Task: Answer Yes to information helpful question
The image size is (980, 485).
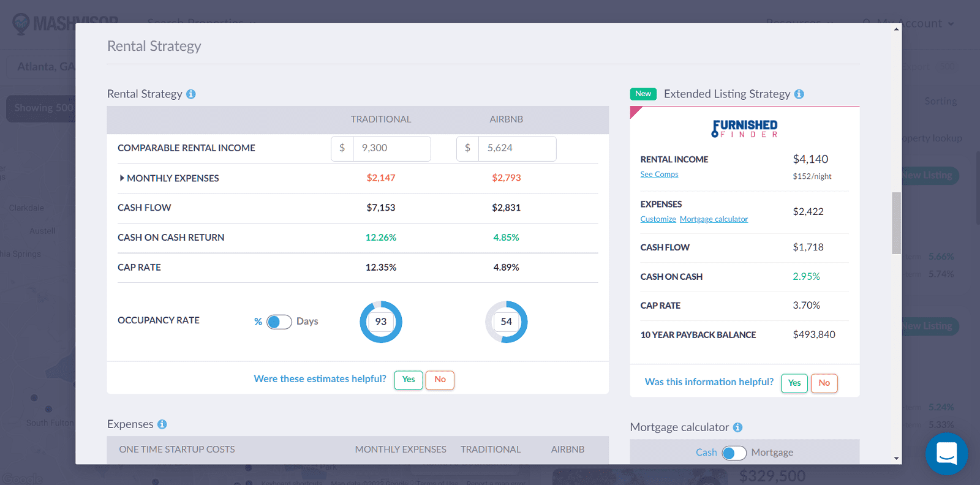Action: [x=794, y=383]
